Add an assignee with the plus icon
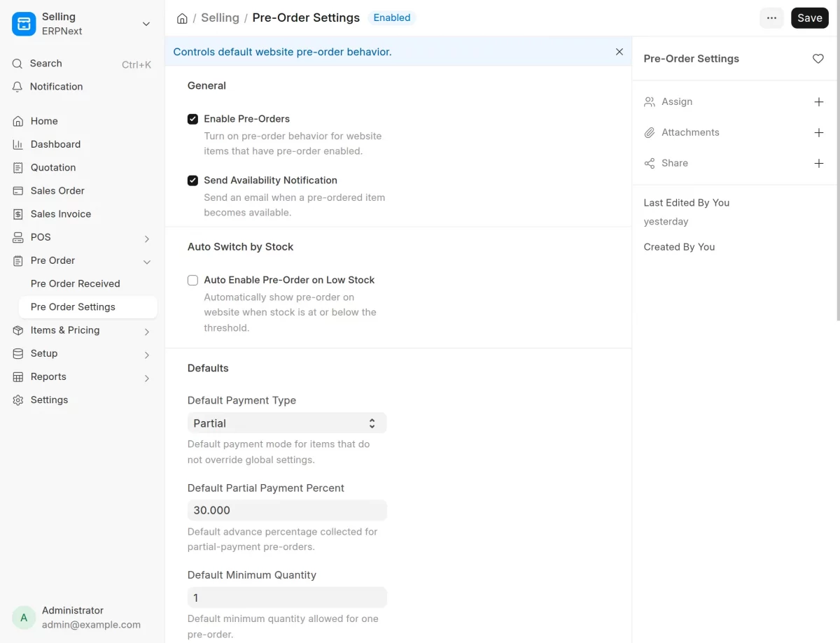The width and height of the screenshot is (840, 643). [819, 102]
